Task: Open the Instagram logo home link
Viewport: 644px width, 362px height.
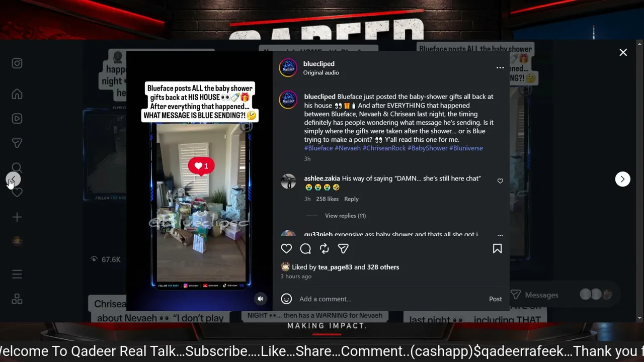Action: coord(17,63)
